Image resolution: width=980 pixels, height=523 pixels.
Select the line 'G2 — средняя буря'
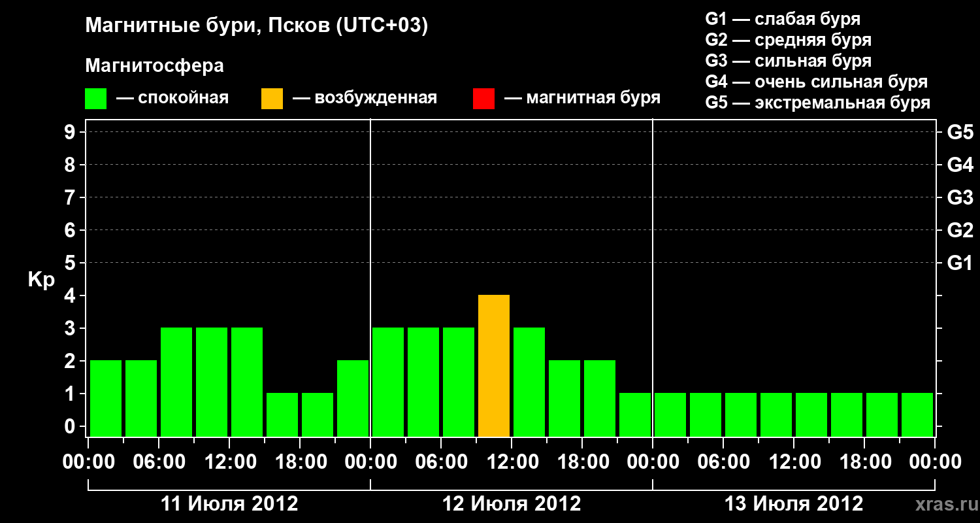[789, 40]
